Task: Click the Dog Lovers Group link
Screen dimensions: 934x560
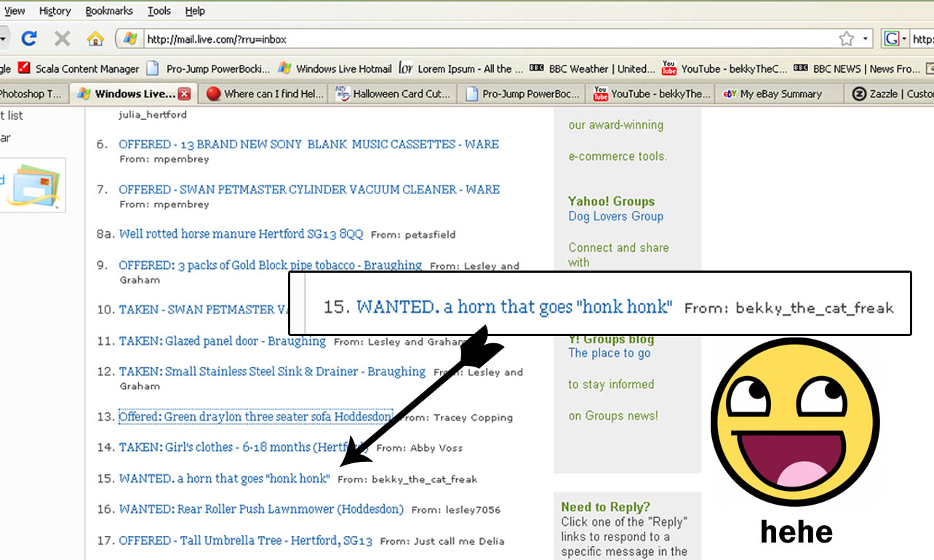Action: 615,216
